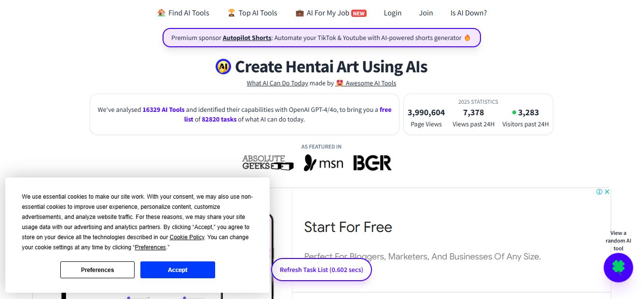Close the advertisement with the X icon
This screenshot has width=644, height=299.
tap(607, 191)
